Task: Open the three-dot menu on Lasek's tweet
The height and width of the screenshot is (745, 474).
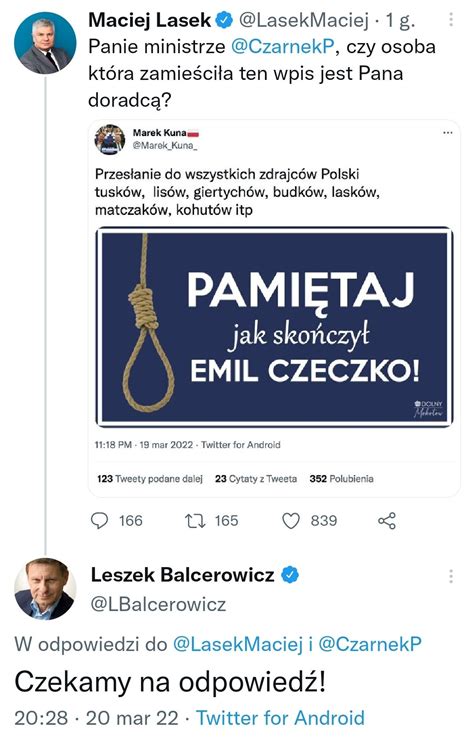Action: coord(450,20)
